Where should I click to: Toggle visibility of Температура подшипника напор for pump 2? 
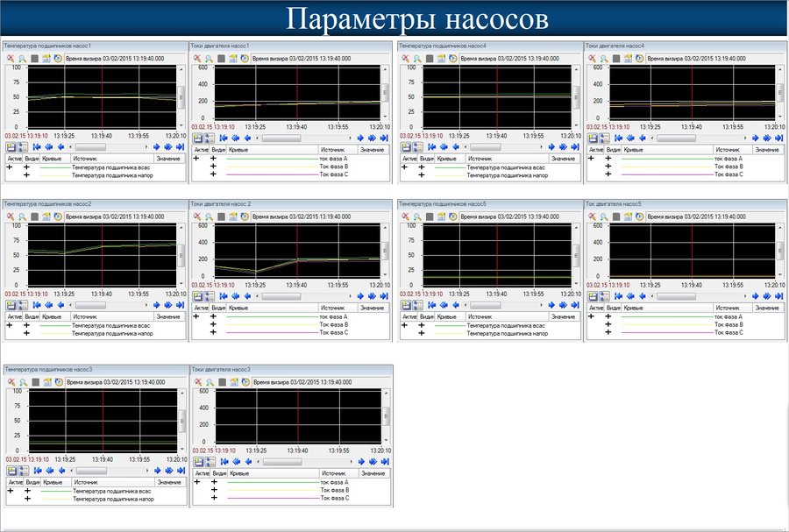(26, 334)
